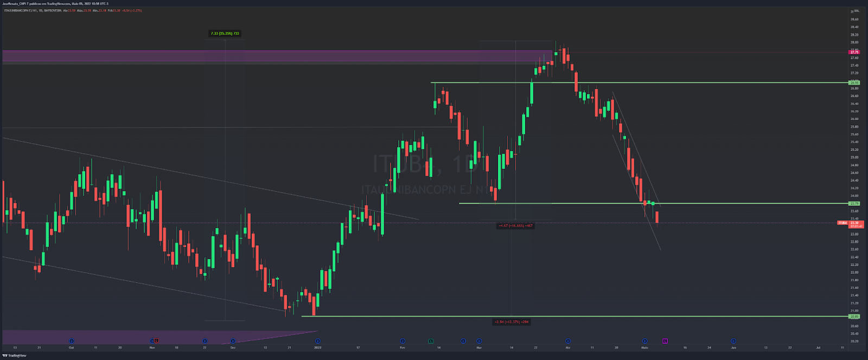Click the blue event marker above 'Mar'
Screen dimensions: 868x360
(479, 341)
